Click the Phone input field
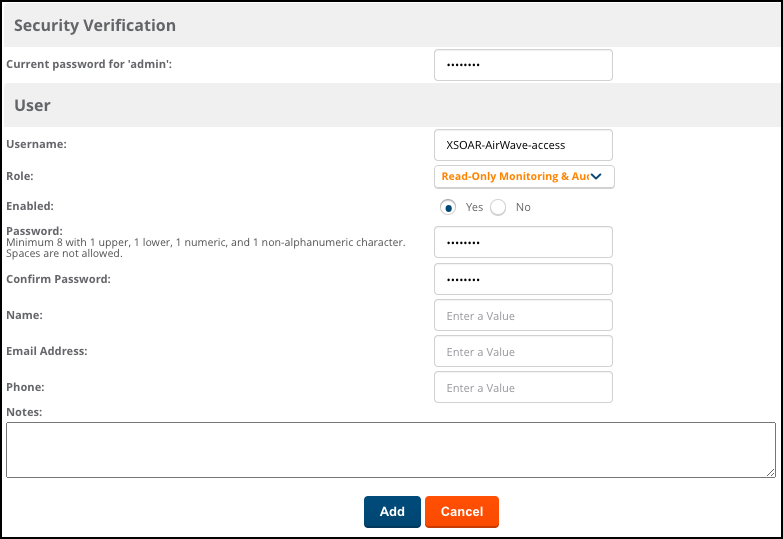 (522, 387)
